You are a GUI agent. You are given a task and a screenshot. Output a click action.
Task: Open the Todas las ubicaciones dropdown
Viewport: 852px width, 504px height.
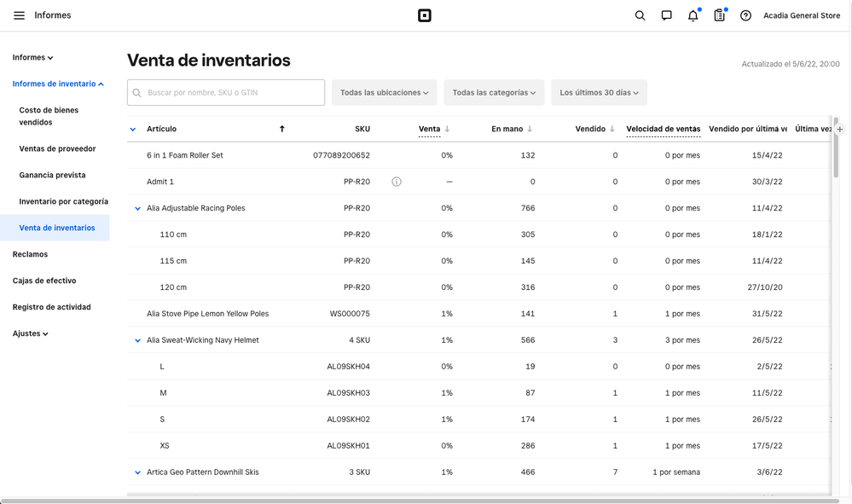[x=384, y=92]
